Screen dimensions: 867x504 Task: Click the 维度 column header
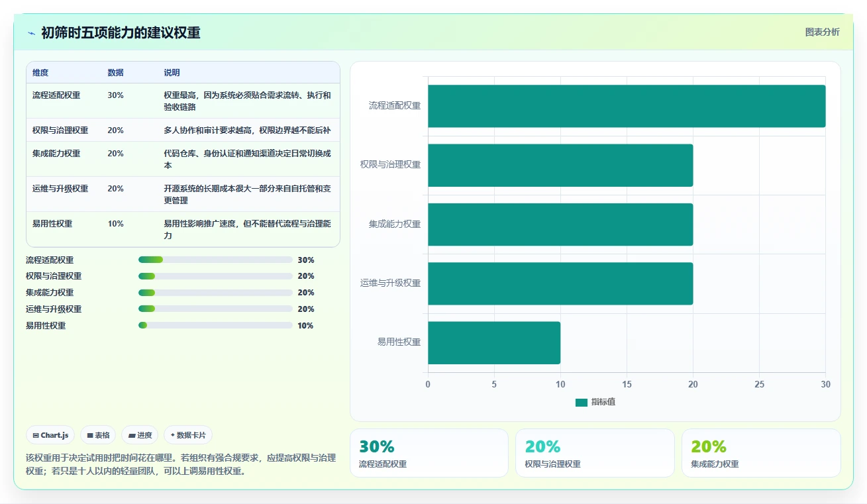40,73
